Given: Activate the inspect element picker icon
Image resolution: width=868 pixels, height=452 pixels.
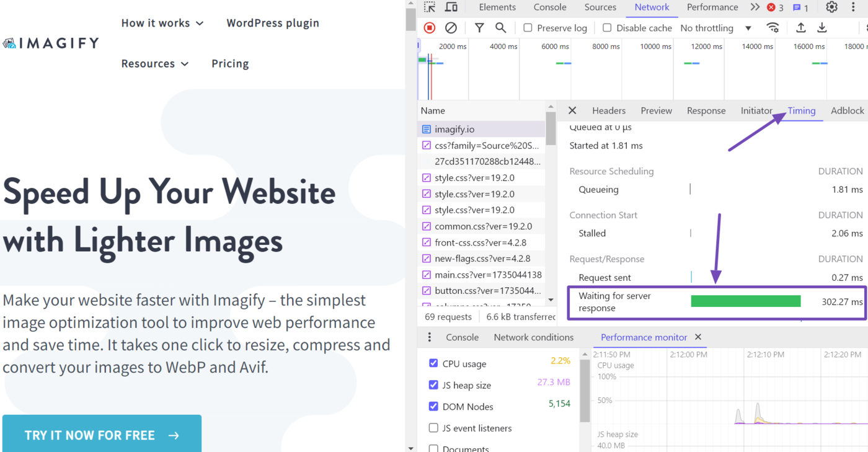Looking at the screenshot, I should (x=430, y=7).
